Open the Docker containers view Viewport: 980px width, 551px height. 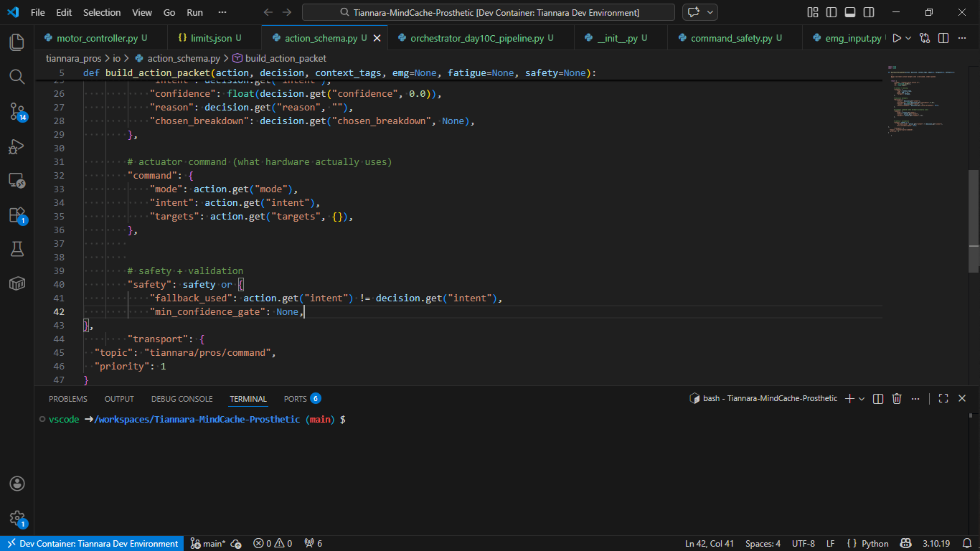click(17, 283)
